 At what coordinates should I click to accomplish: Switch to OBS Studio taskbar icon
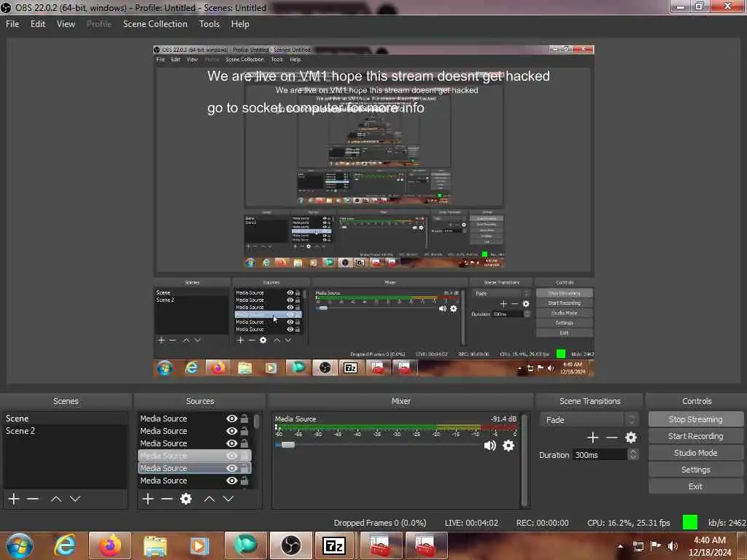[x=290, y=545]
